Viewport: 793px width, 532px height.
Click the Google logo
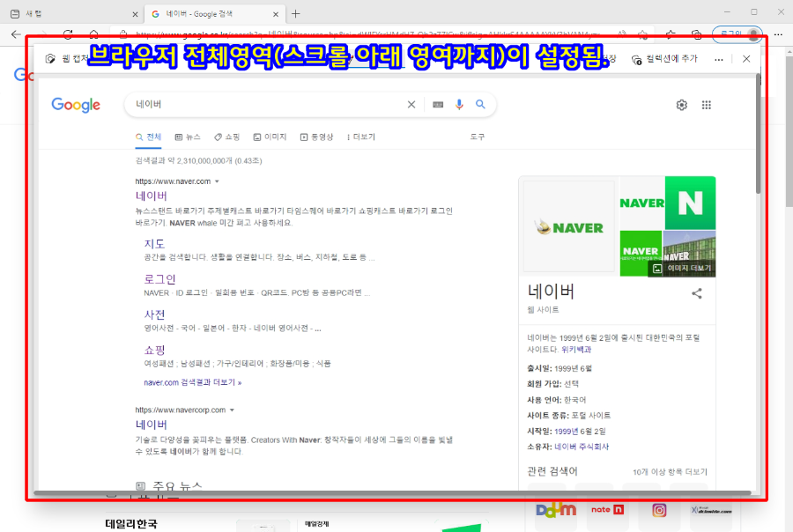(76, 105)
